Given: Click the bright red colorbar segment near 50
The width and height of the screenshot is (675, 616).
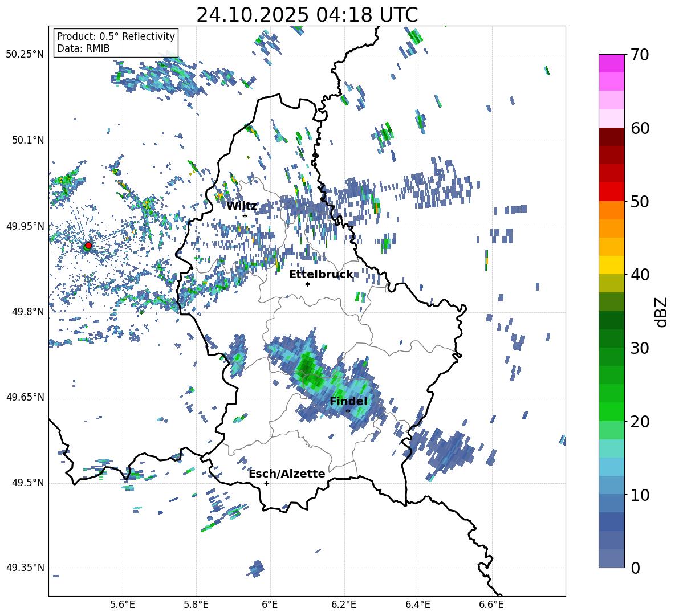Looking at the screenshot, I should pos(611,192).
